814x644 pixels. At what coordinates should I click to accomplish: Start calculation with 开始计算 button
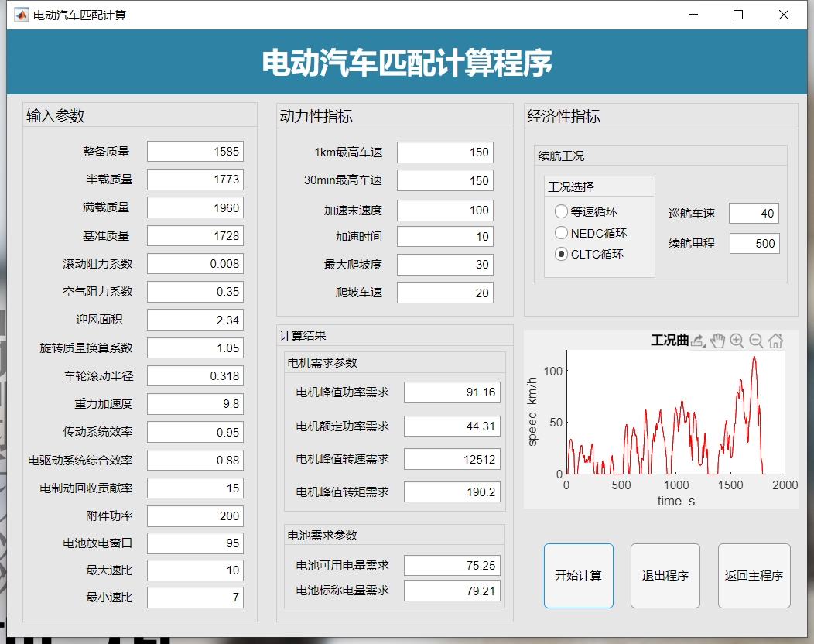coord(578,575)
